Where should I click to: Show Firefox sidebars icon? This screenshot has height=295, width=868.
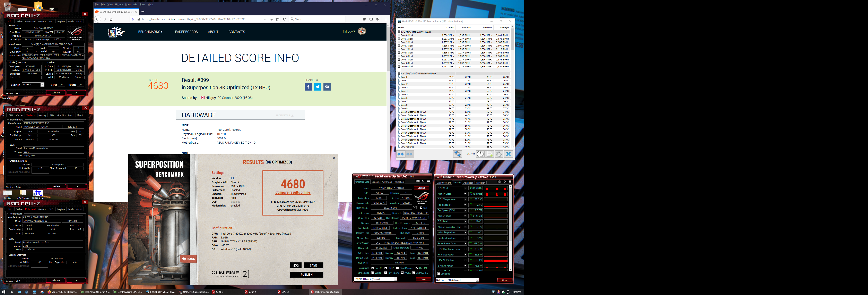point(371,19)
